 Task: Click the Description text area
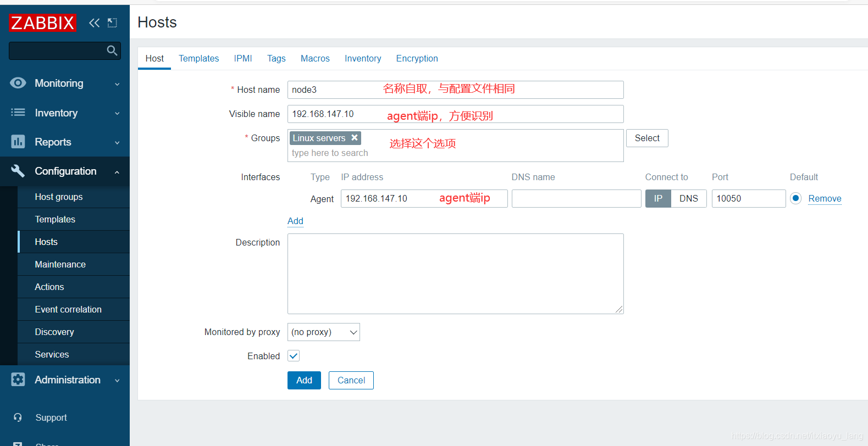pos(456,274)
